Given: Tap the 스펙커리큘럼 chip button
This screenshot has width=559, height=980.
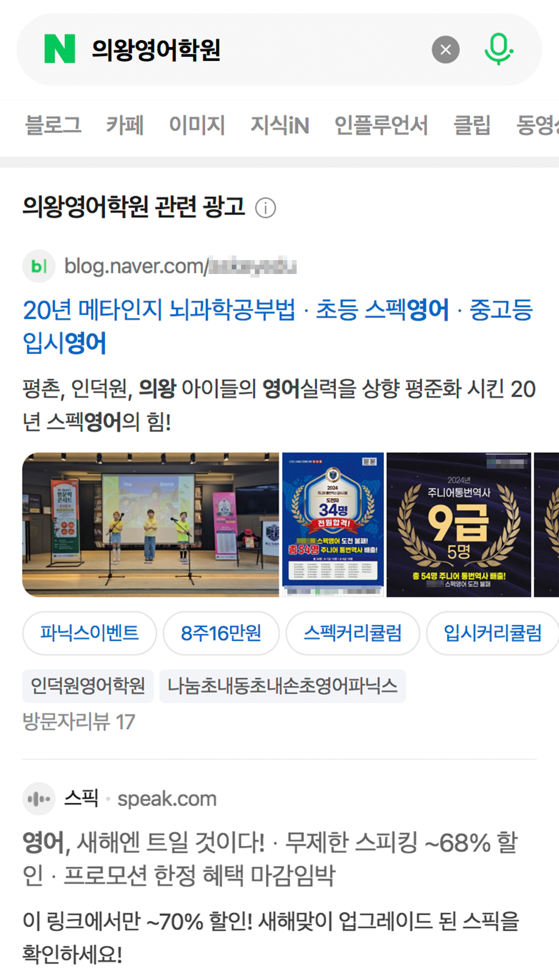Looking at the screenshot, I should pyautogui.click(x=353, y=633).
